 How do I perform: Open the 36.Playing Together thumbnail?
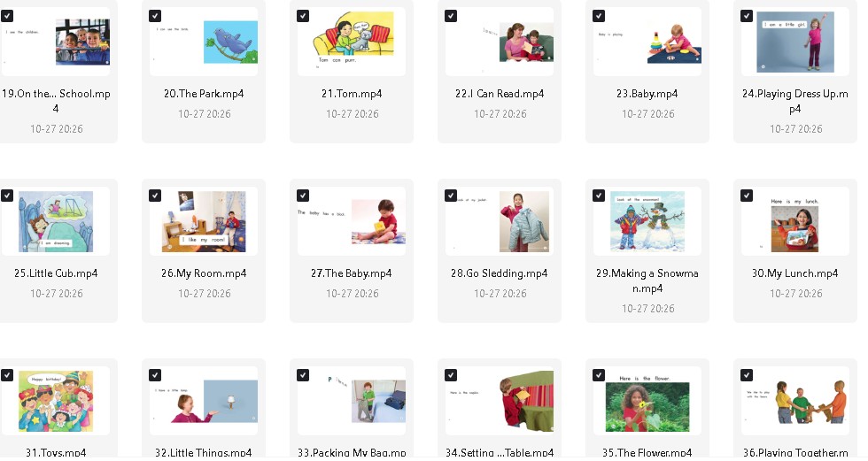[795, 401]
